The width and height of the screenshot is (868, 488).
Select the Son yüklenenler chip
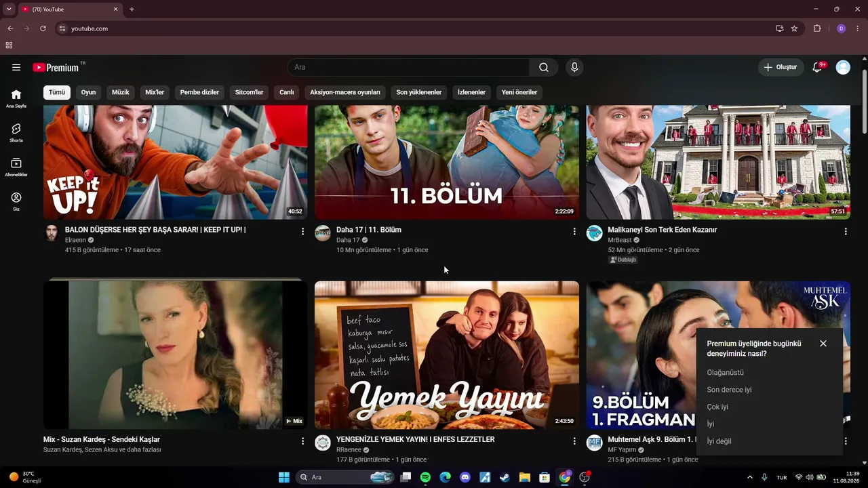[x=419, y=92]
